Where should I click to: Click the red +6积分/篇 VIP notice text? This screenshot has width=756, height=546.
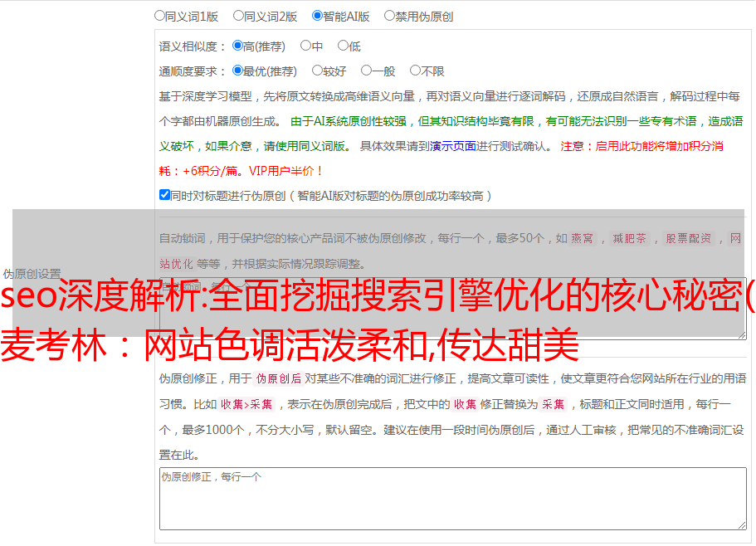click(241, 171)
